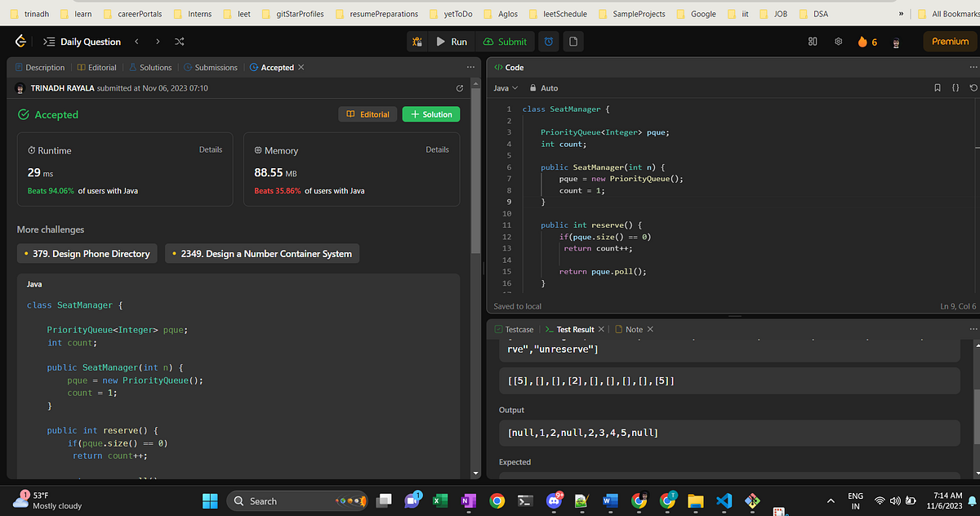Close the Accepted tab
This screenshot has width=980, height=516.
301,68
